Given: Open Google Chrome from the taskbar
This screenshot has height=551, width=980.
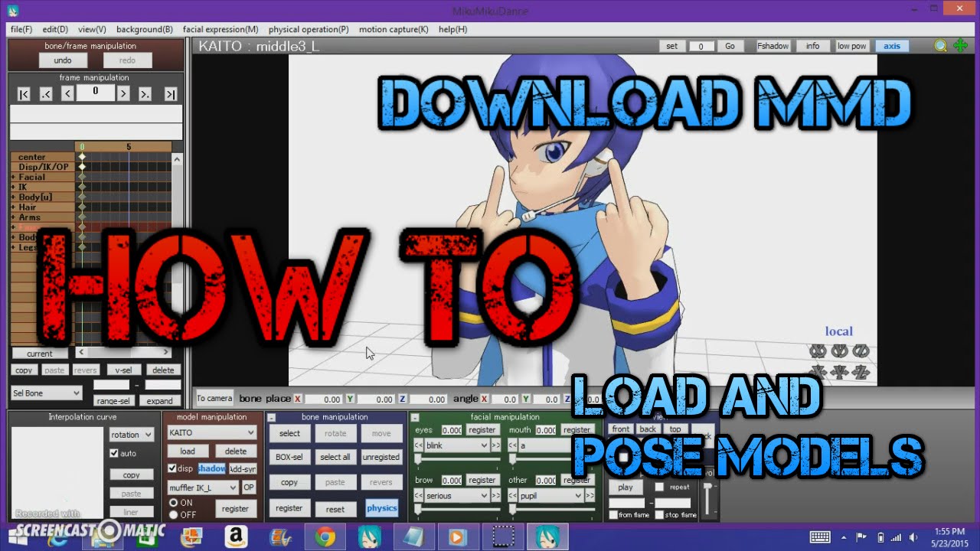Looking at the screenshot, I should click(325, 537).
